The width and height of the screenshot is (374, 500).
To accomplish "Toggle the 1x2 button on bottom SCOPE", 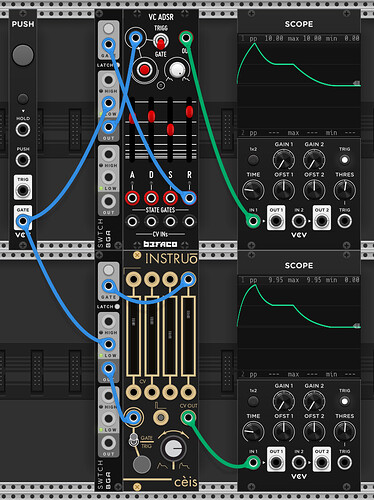I will (x=253, y=401).
